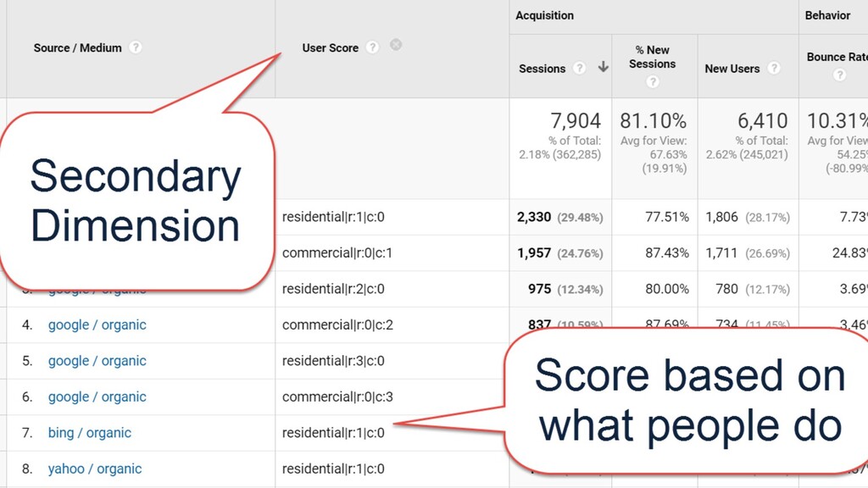
Task: Select 81.10% new sessions total
Action: (654, 120)
